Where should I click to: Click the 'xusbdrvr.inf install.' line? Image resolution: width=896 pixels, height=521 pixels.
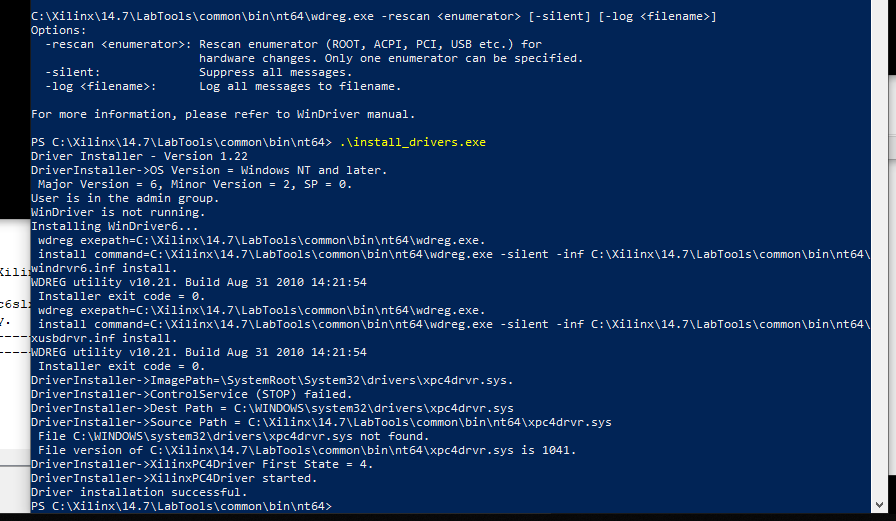tap(104, 338)
